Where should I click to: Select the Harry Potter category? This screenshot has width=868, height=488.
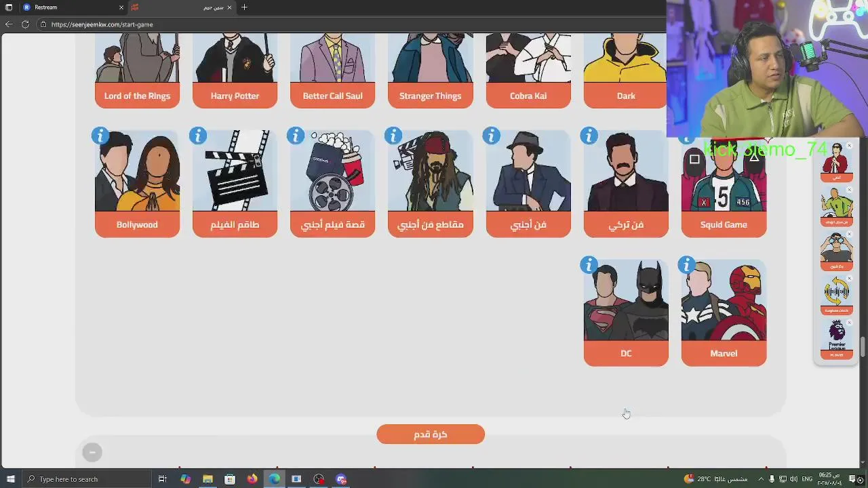click(235, 70)
